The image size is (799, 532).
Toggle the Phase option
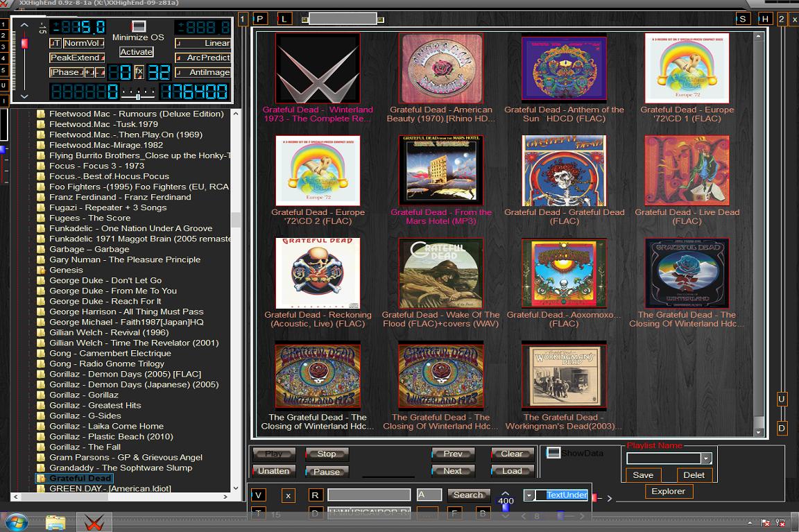[x=67, y=72]
